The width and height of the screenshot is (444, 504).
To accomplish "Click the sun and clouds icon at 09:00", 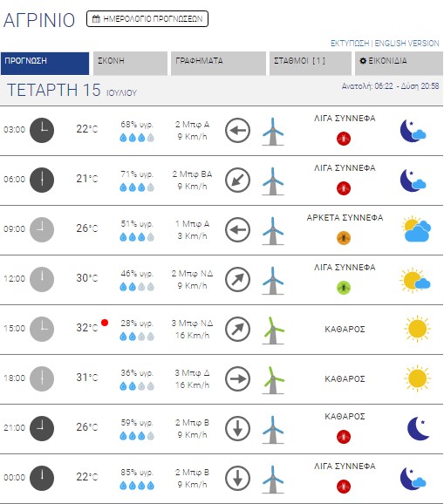I will click(x=417, y=229).
